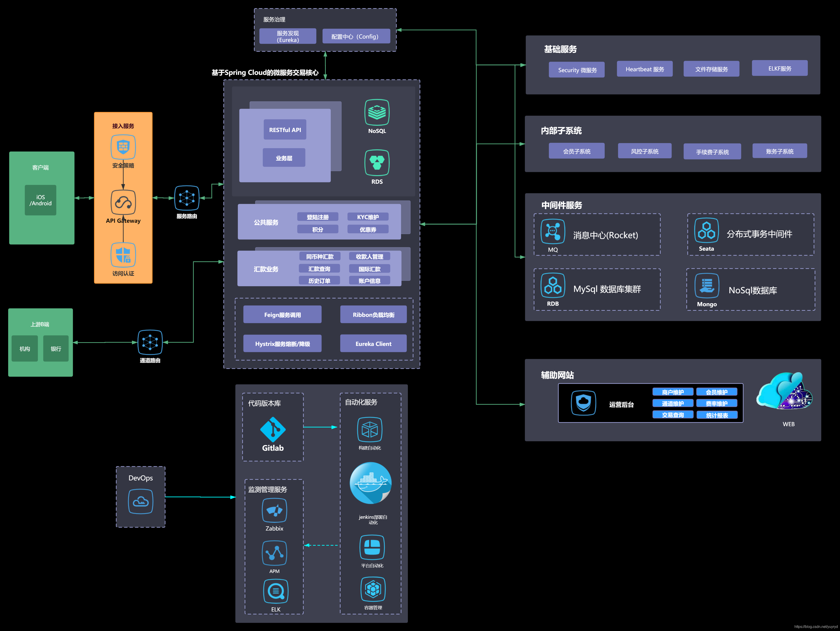Image resolution: width=840 pixels, height=631 pixels.
Task: Select the 账务子系统 box
Action: 780,151
